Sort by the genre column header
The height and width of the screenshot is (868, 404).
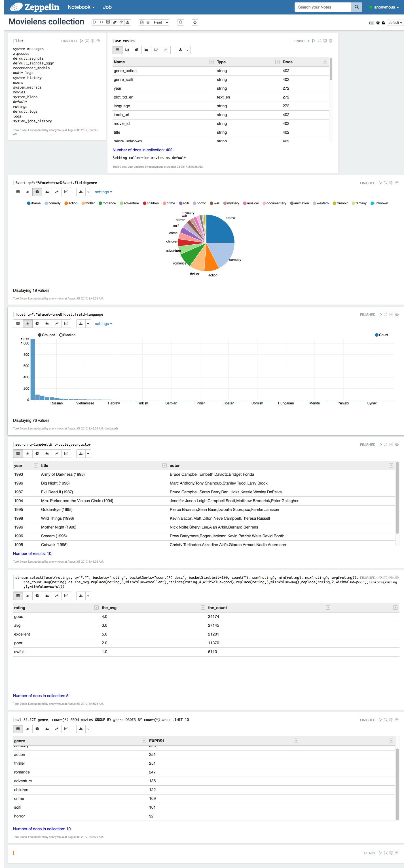pyautogui.click(x=20, y=741)
